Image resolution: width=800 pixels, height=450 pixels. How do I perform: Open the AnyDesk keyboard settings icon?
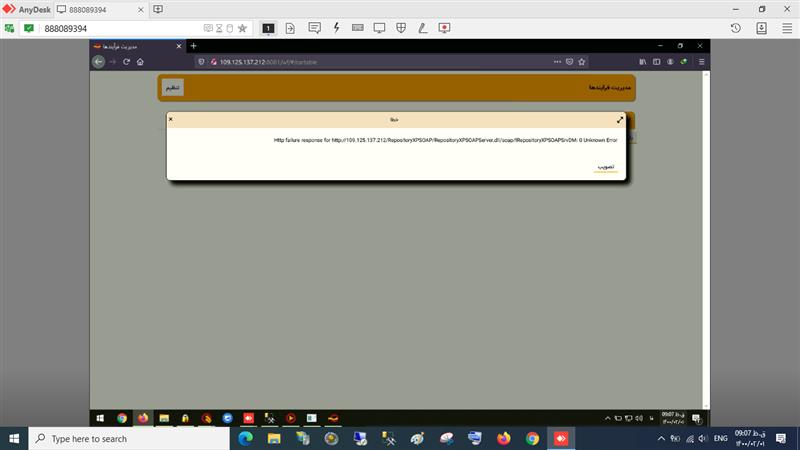coord(357,28)
